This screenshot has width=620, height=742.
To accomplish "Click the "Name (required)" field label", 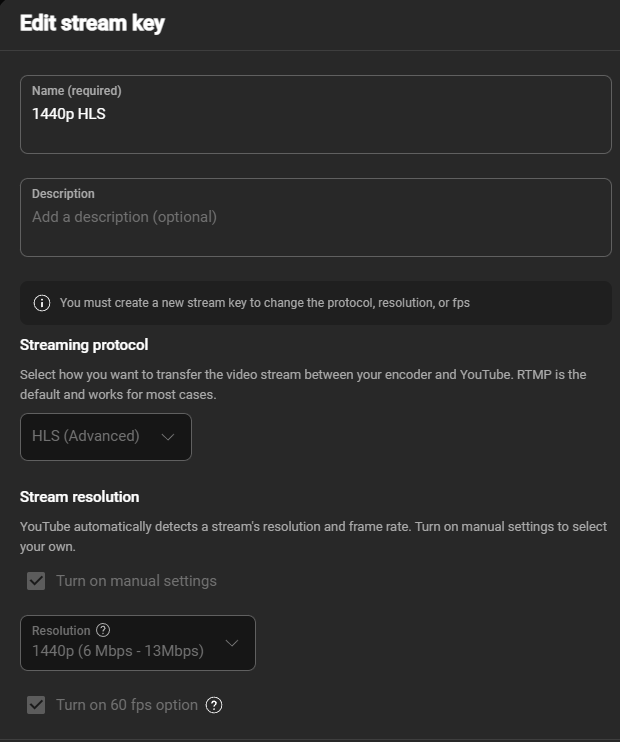I will [x=77, y=91].
